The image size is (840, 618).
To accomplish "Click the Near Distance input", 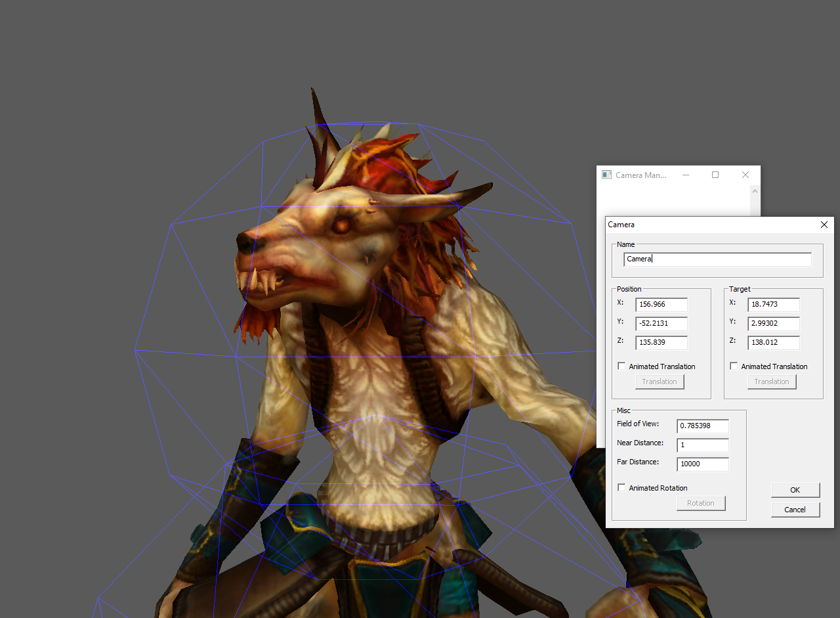I will click(703, 445).
